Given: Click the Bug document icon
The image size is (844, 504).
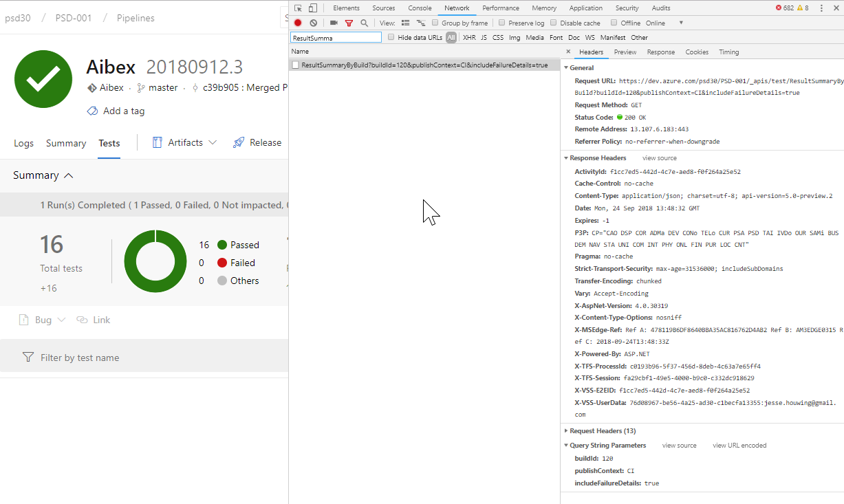Looking at the screenshot, I should [23, 320].
